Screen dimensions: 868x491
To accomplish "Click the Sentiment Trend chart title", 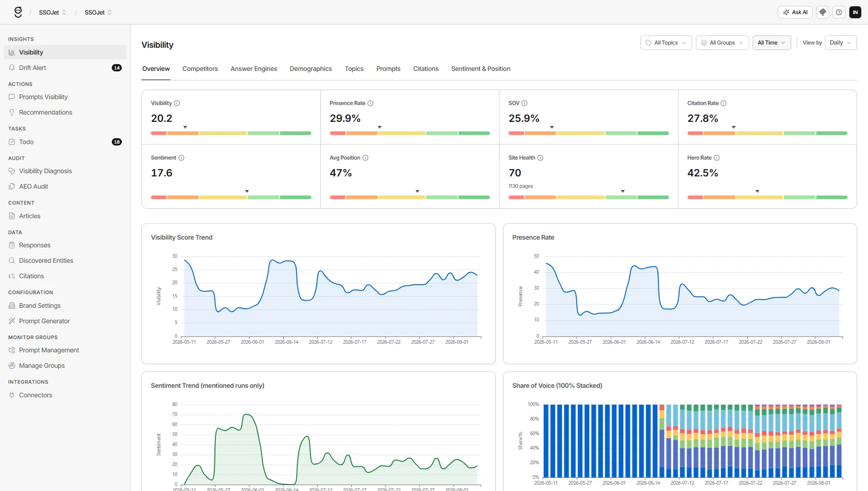I will [x=208, y=386].
